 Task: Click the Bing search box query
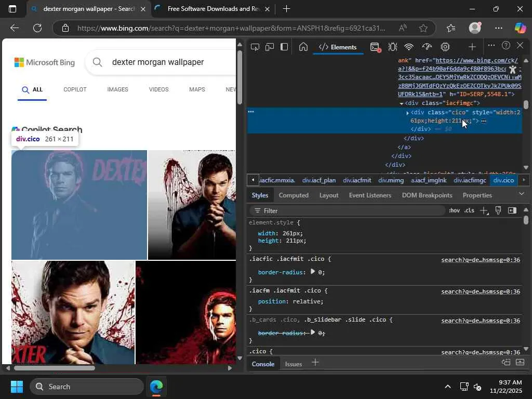coord(158,62)
